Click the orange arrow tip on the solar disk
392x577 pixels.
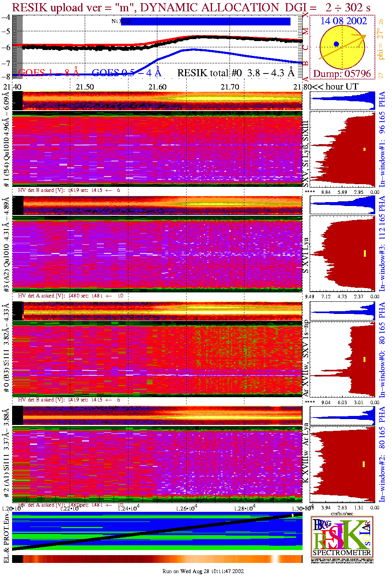pyautogui.click(x=365, y=36)
